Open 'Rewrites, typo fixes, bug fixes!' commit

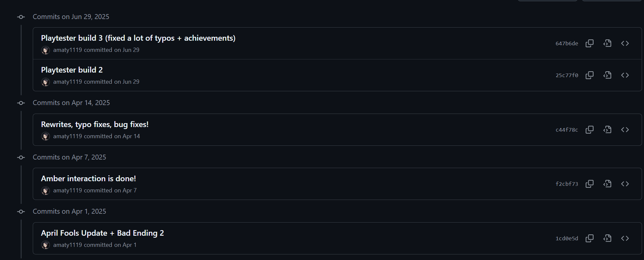(x=95, y=124)
